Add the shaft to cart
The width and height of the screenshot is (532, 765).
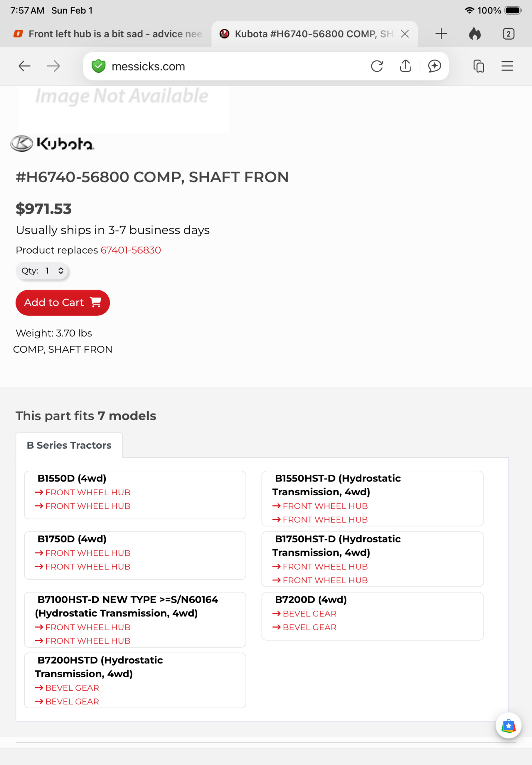click(62, 303)
